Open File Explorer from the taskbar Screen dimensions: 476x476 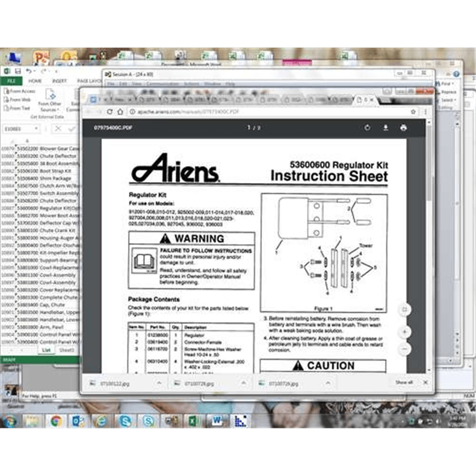pyautogui.click(x=32, y=421)
